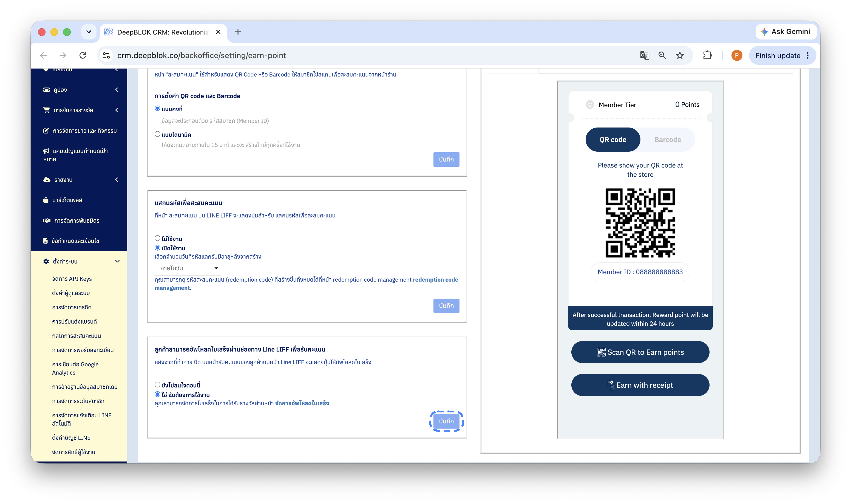Image resolution: width=851 pixels, height=504 pixels.
Task: Select the ยังไม่สนใจตอนนี้ radio option
Action: click(x=157, y=385)
